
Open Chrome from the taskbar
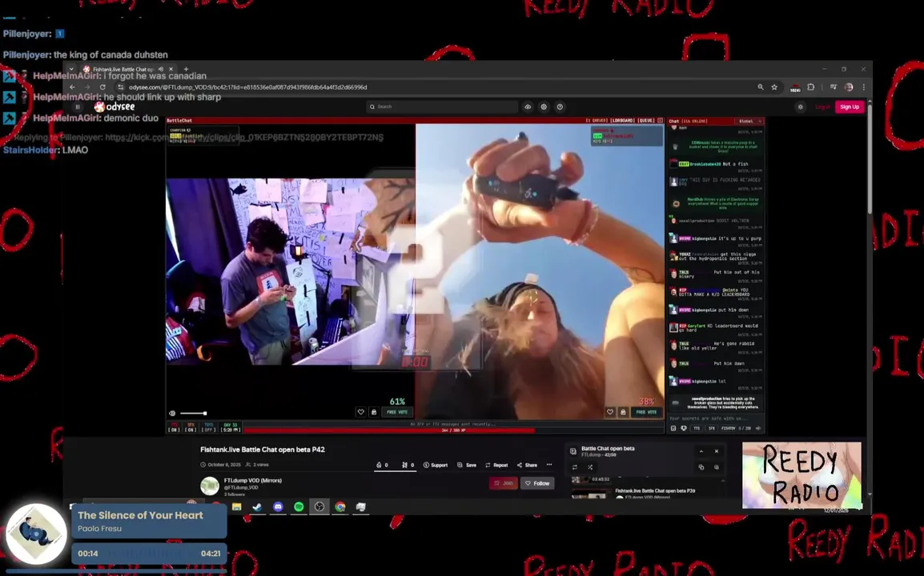click(x=340, y=506)
